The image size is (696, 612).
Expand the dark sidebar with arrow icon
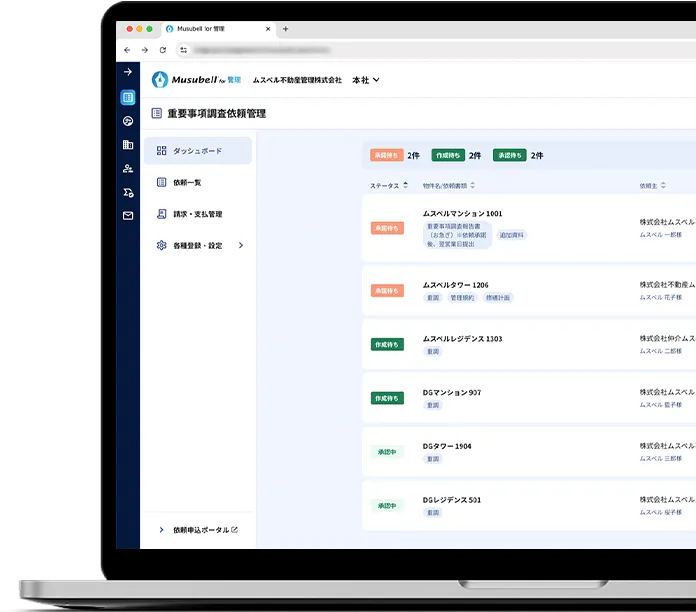[x=128, y=72]
